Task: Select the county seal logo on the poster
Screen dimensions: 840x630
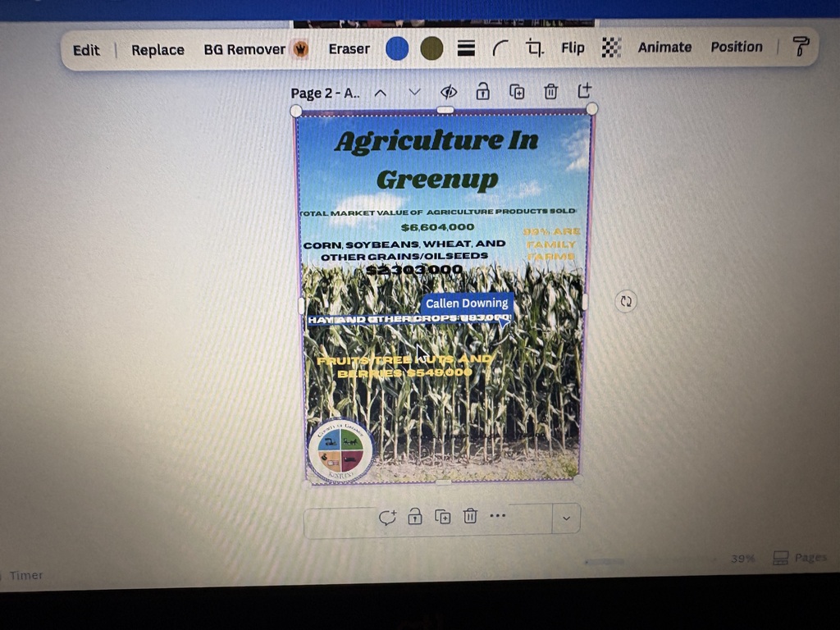Action: coord(340,450)
